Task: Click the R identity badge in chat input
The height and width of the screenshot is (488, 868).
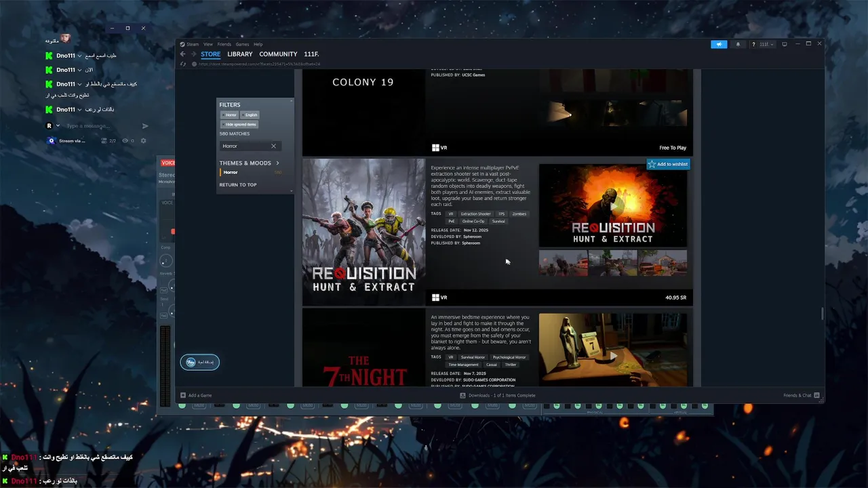Action: [49, 125]
